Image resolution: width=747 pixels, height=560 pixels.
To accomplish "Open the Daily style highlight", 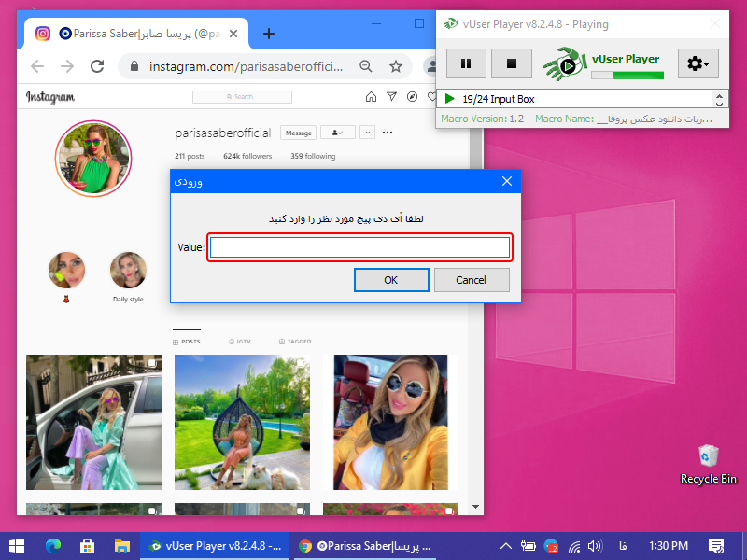I will [x=128, y=271].
